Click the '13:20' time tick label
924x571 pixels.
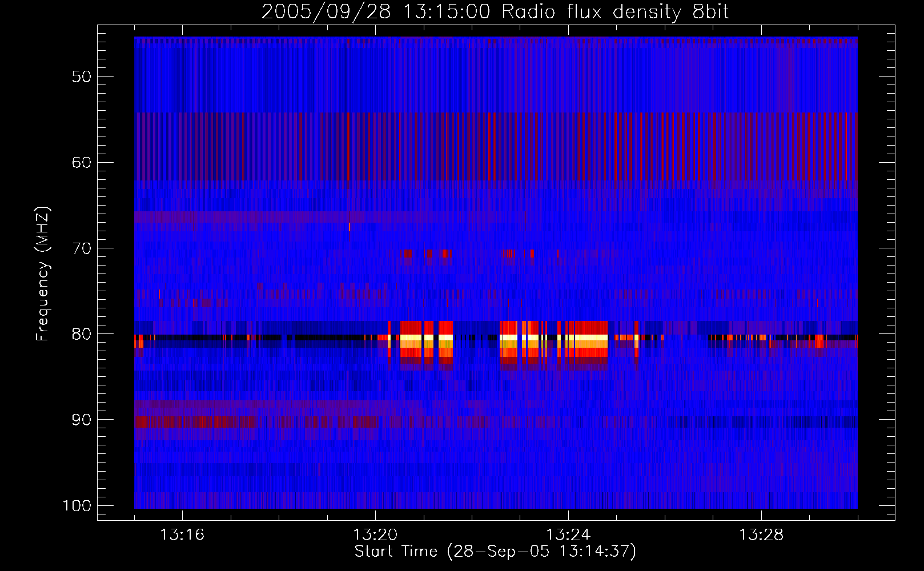pyautogui.click(x=375, y=534)
